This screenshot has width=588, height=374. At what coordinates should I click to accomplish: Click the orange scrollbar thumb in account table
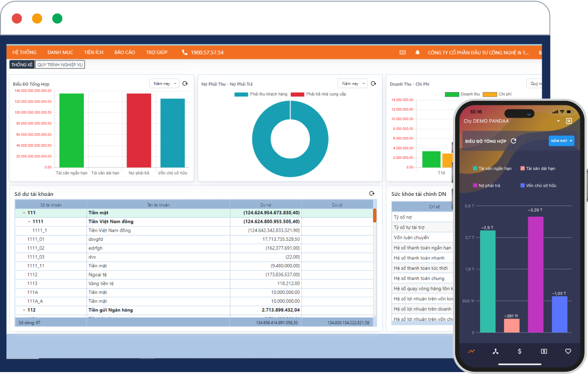click(x=375, y=215)
